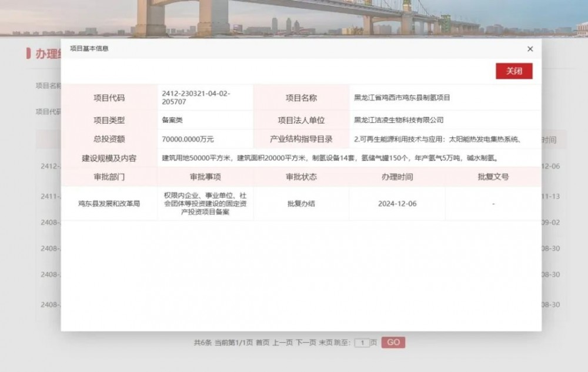Close the dialog with the X icon
This screenshot has width=588, height=372.
pyautogui.click(x=530, y=49)
